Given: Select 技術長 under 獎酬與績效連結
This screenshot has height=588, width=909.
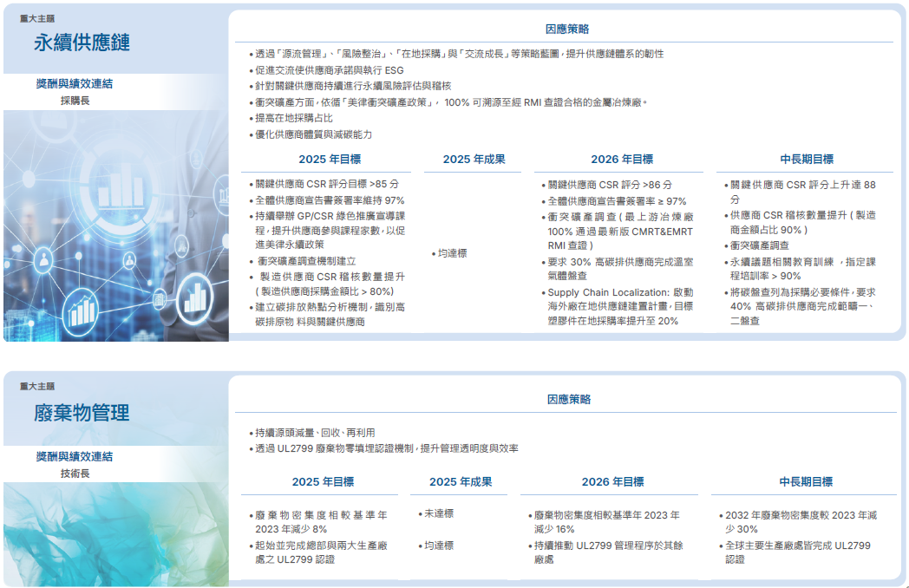Looking at the screenshot, I should click(75, 474).
